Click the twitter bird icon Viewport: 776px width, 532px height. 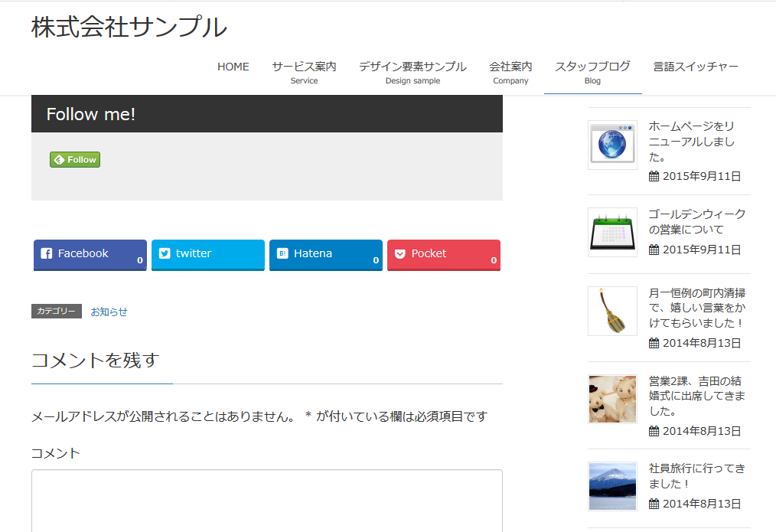pos(165,253)
